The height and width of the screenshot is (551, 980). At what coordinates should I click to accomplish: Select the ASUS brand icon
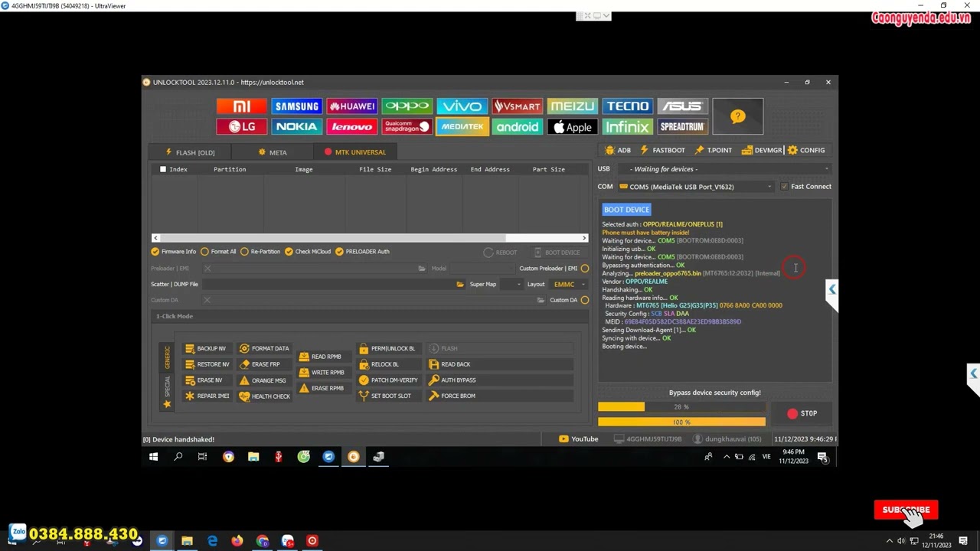(682, 106)
